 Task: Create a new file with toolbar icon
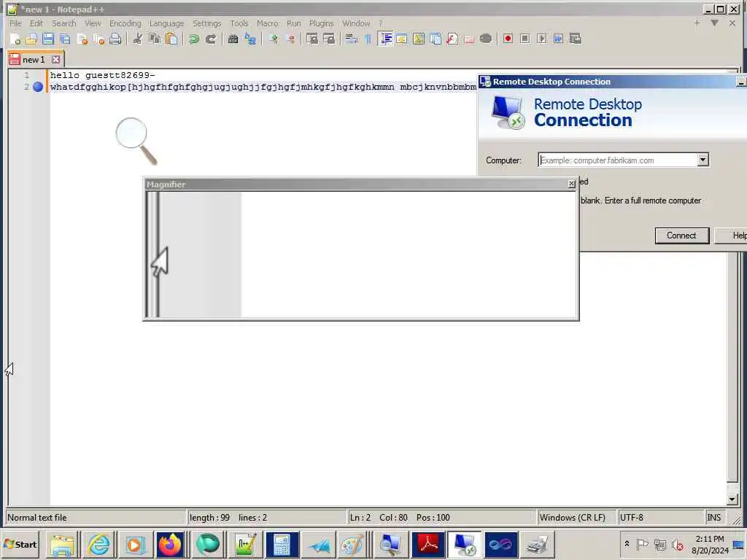(x=15, y=39)
